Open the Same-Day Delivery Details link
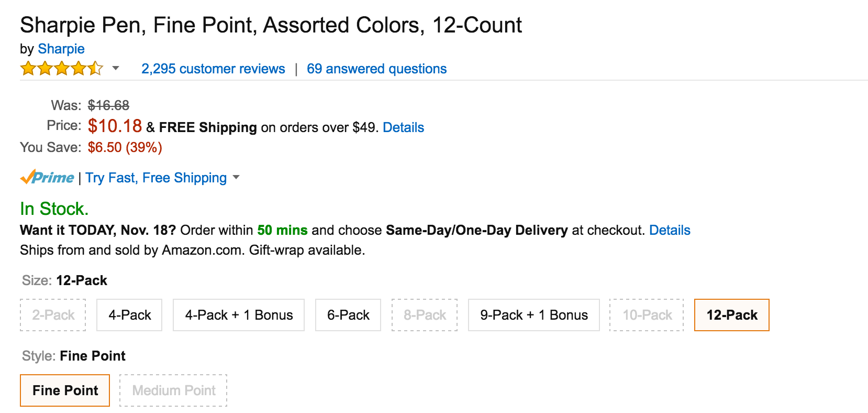868x413 pixels. 670,230
